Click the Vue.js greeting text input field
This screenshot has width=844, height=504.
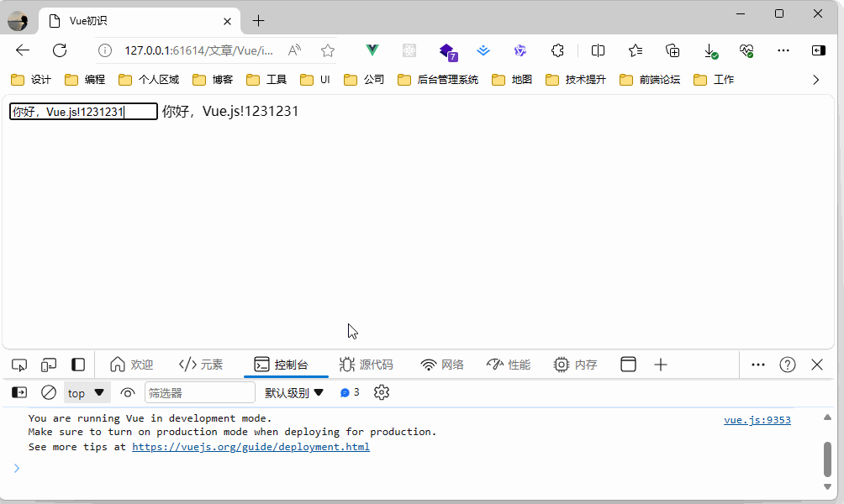click(82, 111)
